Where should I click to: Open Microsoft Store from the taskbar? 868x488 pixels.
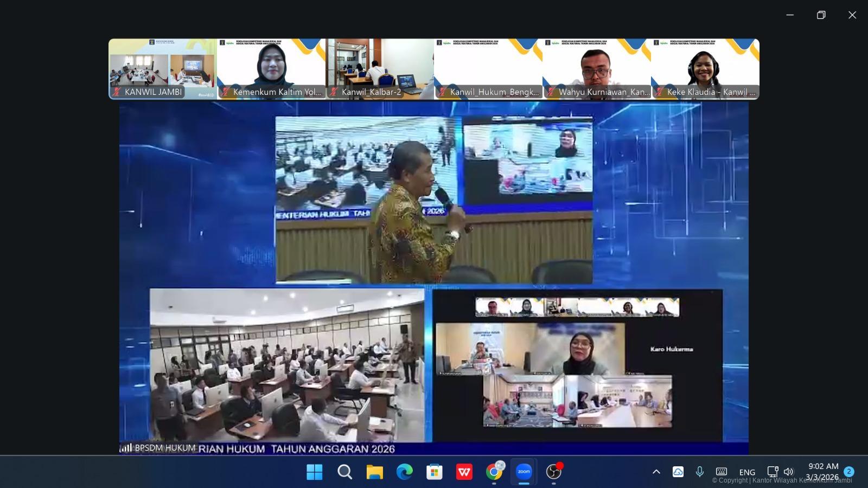coord(434,472)
